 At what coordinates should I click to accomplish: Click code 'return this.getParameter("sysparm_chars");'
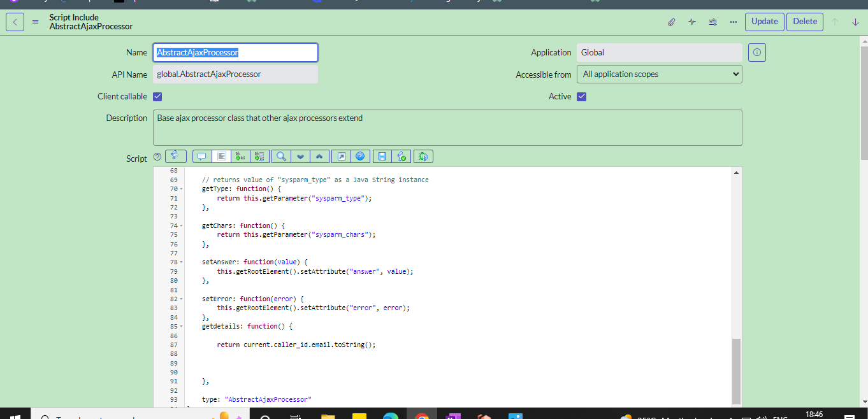tap(296, 234)
